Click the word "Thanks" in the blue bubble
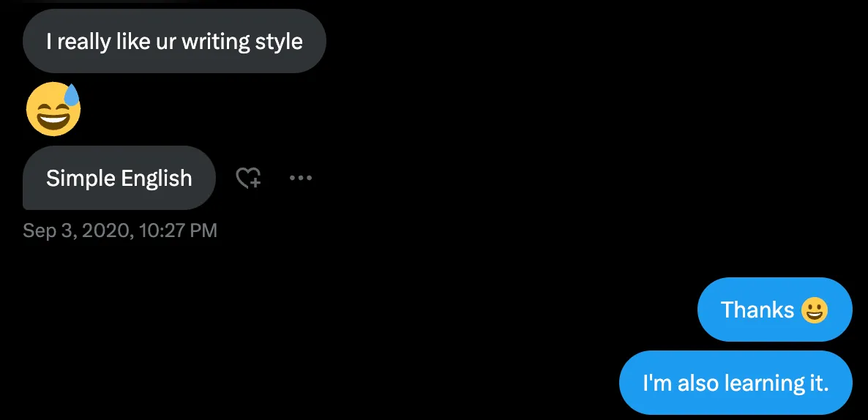868x420 pixels. click(x=757, y=310)
